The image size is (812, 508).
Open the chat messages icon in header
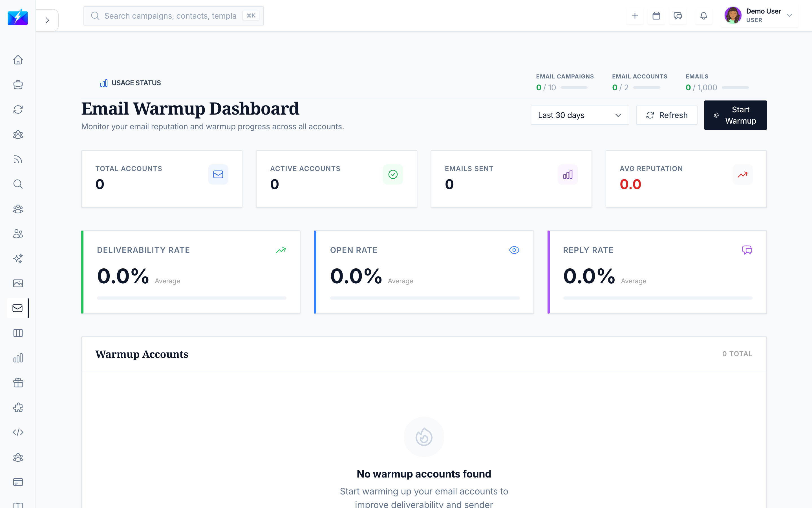[x=678, y=16]
